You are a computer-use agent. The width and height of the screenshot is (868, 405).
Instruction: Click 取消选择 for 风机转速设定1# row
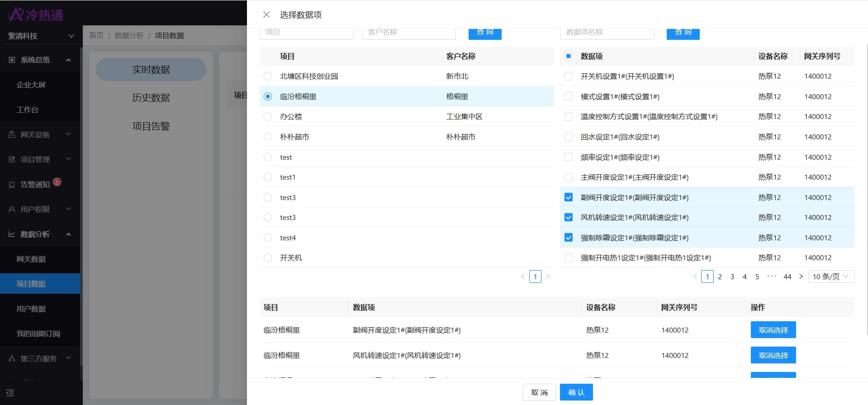(x=773, y=355)
